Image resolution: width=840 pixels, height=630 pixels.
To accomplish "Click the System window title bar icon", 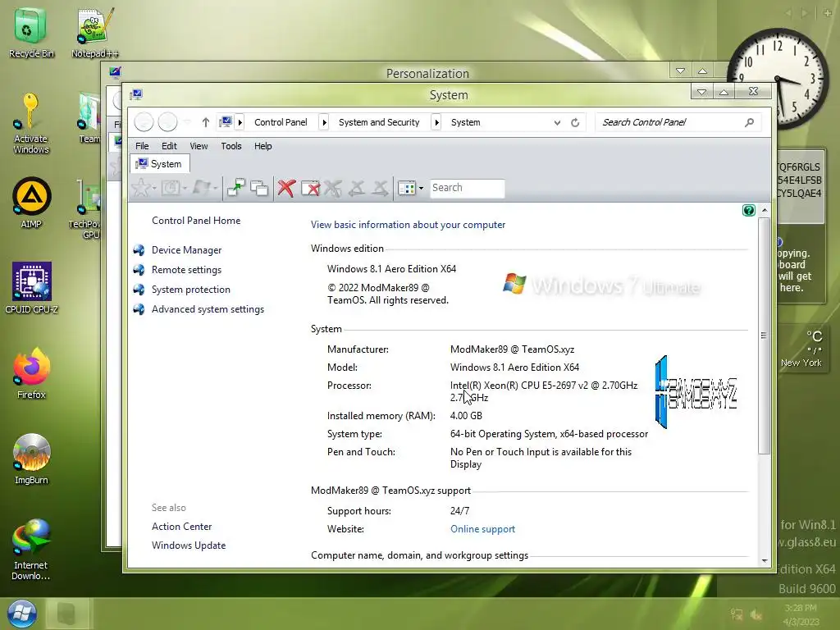I will (x=137, y=95).
